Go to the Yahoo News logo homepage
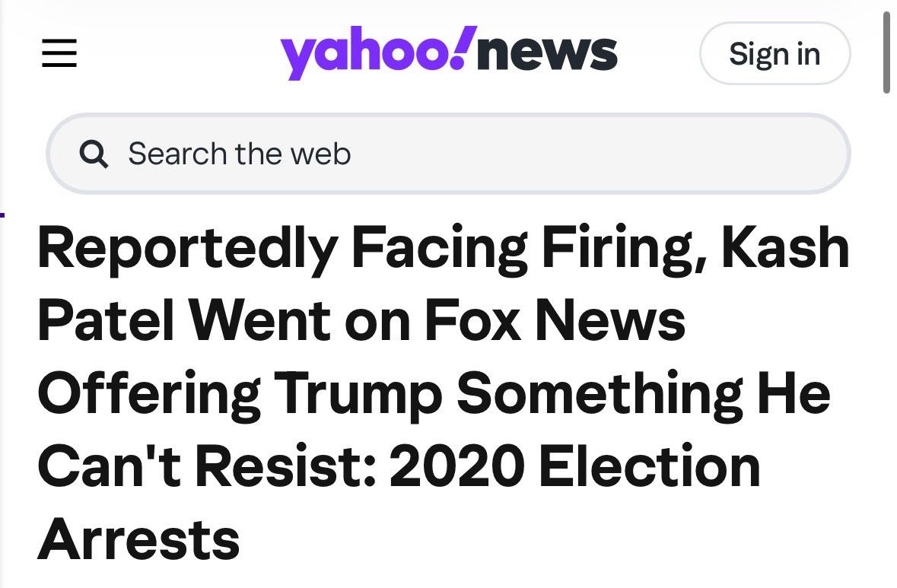This screenshot has width=897, height=588. [449, 52]
